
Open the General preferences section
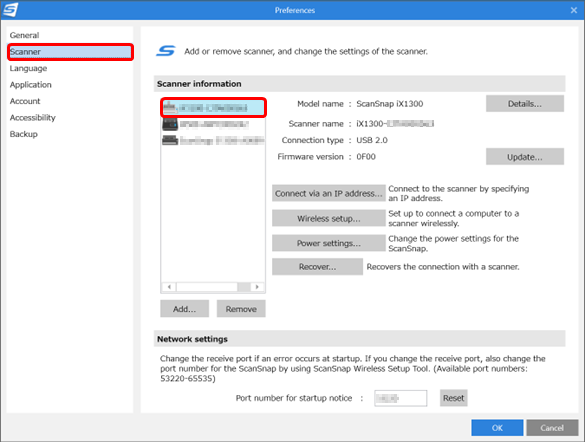25,35
